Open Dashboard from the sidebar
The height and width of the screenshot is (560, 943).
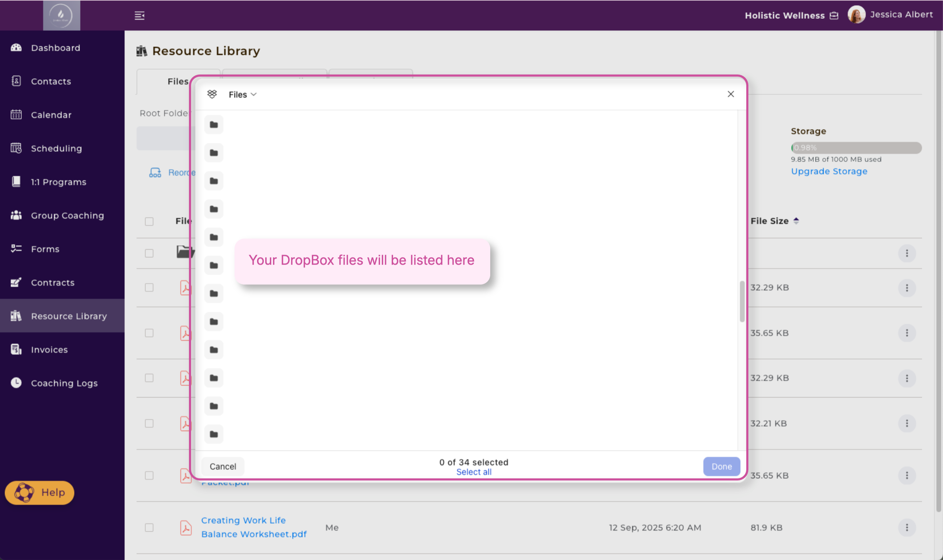[x=55, y=48]
